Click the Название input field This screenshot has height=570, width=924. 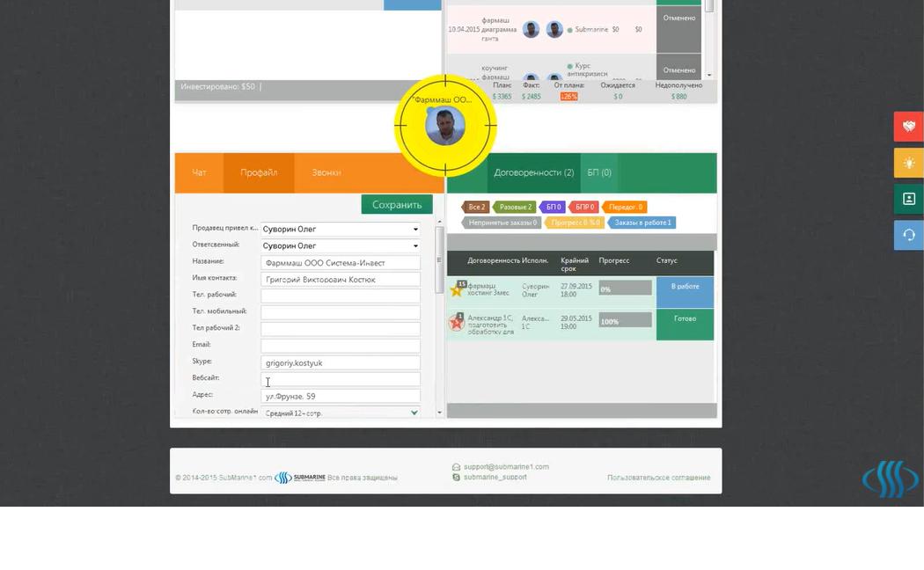(x=341, y=263)
